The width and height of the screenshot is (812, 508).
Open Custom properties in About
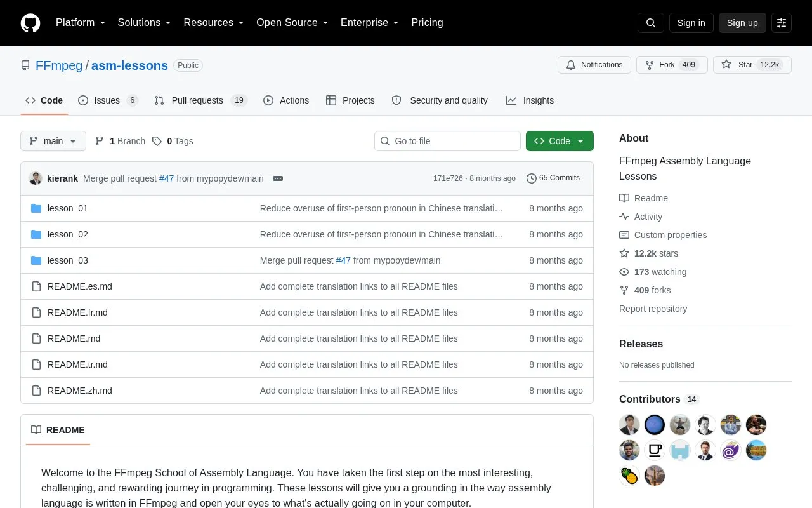[663, 235]
